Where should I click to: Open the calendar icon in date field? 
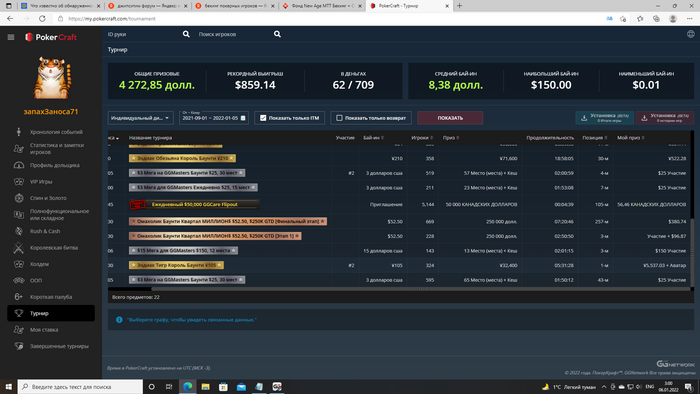243,118
